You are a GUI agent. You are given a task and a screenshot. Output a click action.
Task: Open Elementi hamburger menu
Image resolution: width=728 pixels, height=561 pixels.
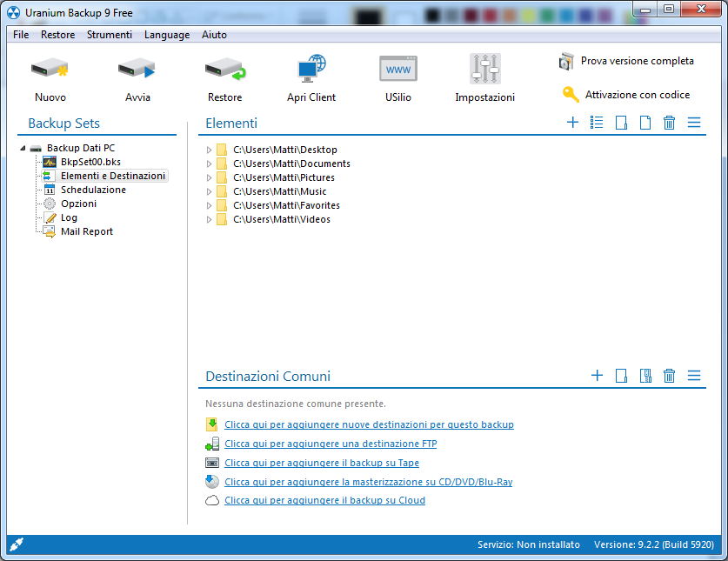point(693,123)
